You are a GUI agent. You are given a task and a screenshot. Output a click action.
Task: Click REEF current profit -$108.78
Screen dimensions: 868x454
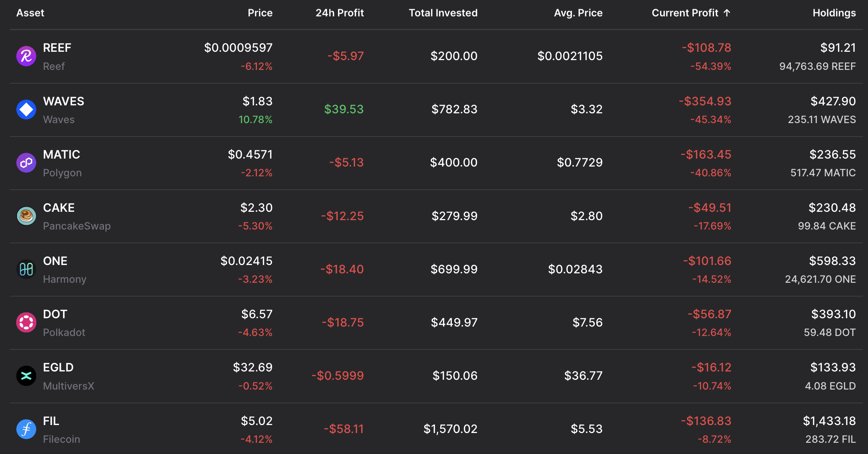click(x=706, y=48)
